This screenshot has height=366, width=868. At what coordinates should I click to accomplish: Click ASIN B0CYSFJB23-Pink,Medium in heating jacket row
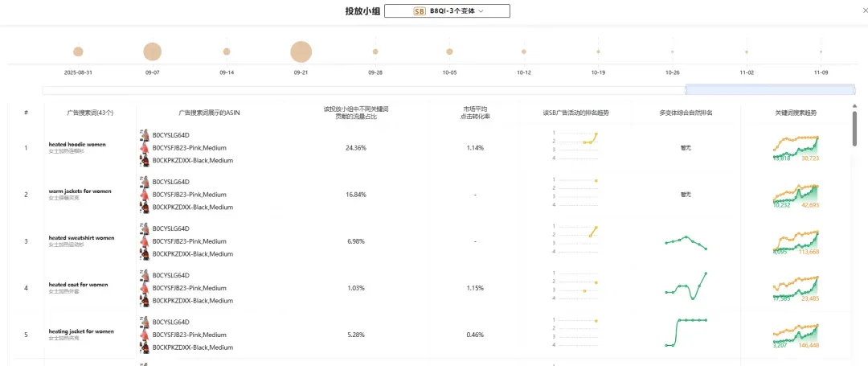click(190, 335)
